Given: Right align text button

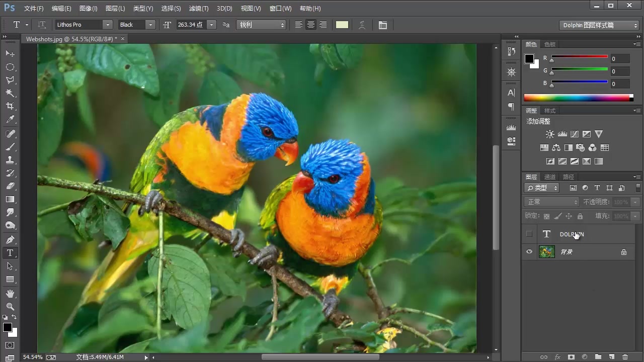Looking at the screenshot, I should tap(324, 25).
